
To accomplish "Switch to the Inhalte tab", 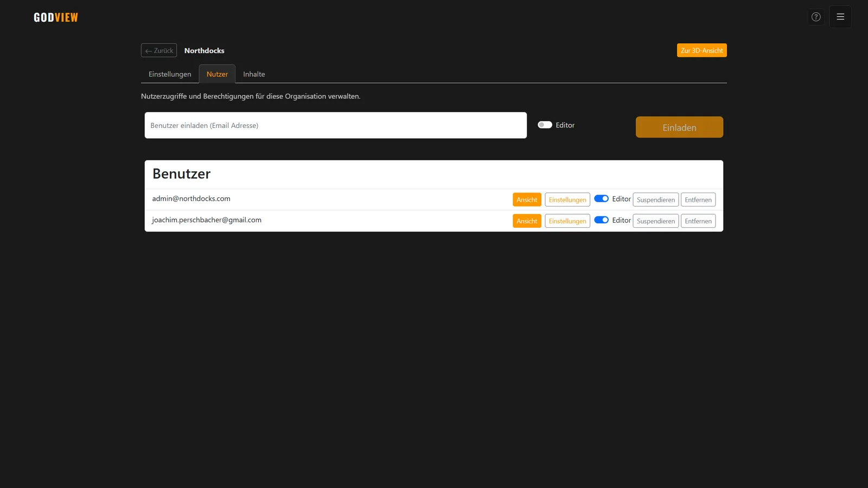I will click(x=254, y=74).
